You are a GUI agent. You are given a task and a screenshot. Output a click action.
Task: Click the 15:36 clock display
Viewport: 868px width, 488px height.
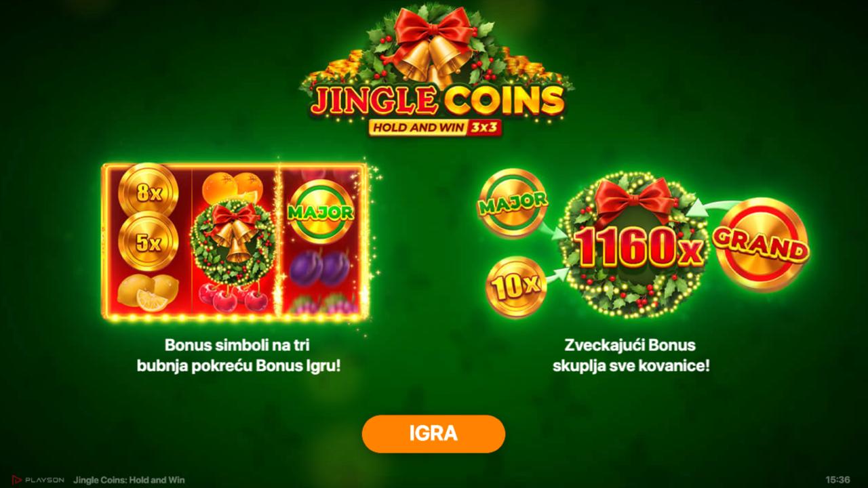click(838, 480)
